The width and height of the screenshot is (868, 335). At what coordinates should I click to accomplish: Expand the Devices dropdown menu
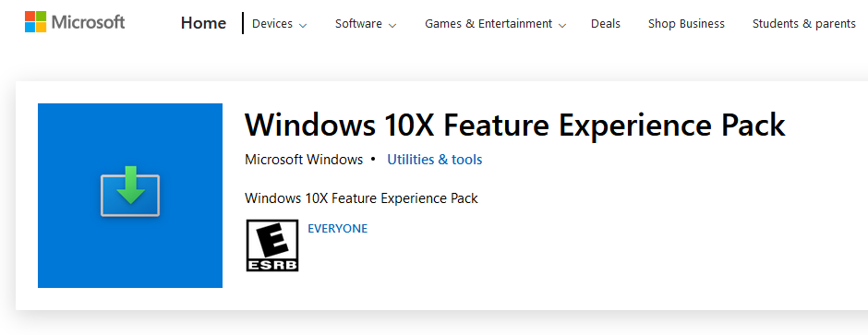279,24
